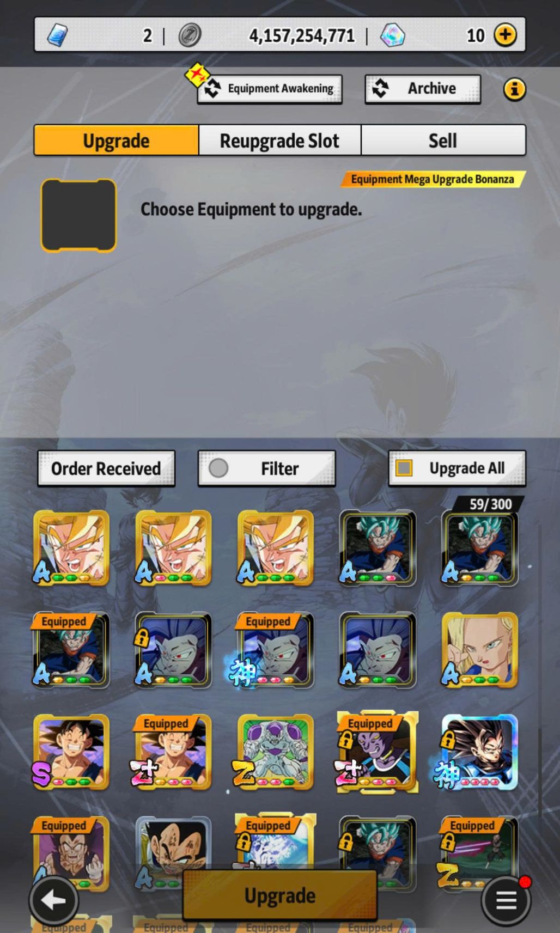This screenshot has height=933, width=560.
Task: Tap the gold Upgrade button at bottom
Action: pos(279,895)
